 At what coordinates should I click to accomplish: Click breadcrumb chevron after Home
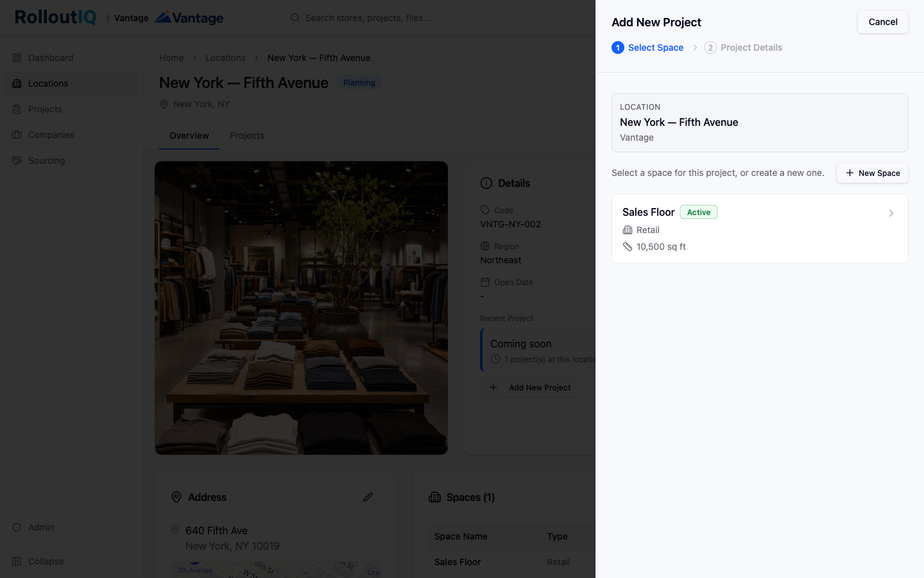click(x=194, y=58)
